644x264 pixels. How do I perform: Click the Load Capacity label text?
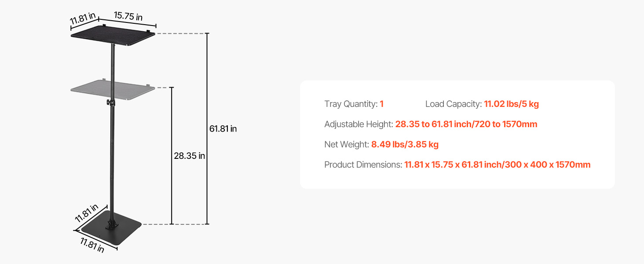(453, 104)
